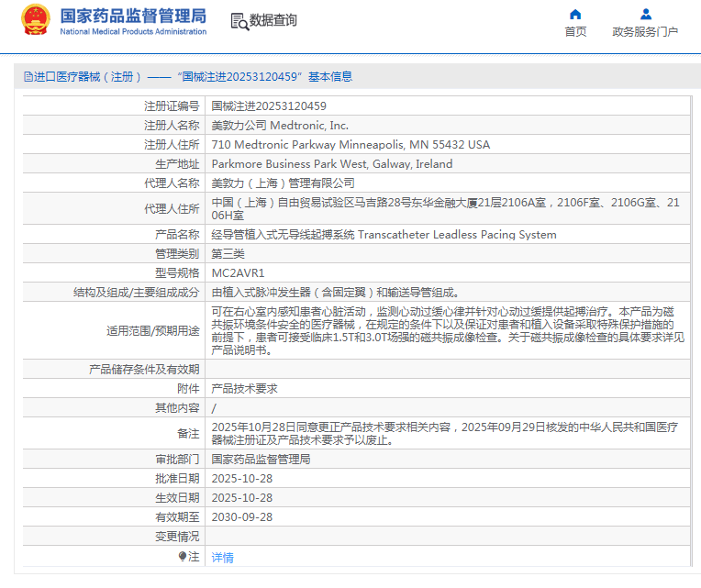701x588 pixels.
Task: Click the 生产地址 Galway, Ireland value
Action: (x=331, y=164)
